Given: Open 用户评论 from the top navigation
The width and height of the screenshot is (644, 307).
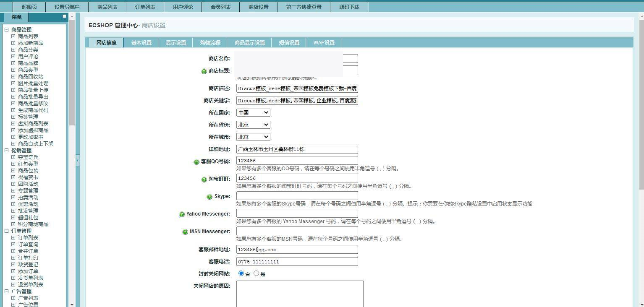Looking at the screenshot, I should (x=182, y=7).
